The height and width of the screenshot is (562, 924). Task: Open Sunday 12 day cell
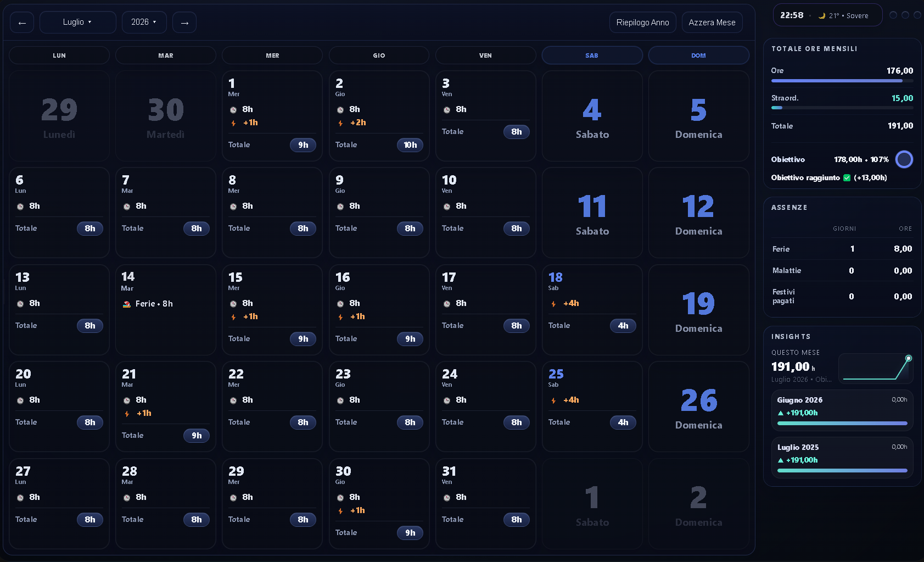(698, 213)
